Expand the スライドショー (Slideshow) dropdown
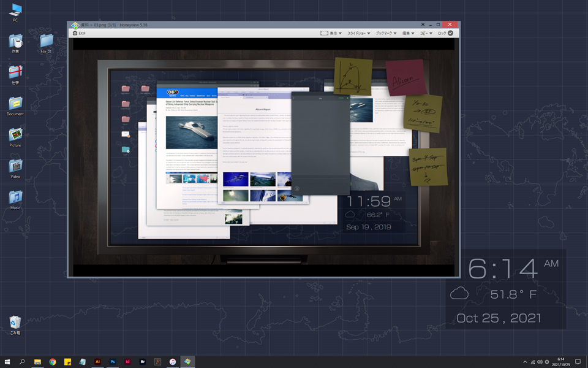The image size is (588, 368). point(358,33)
